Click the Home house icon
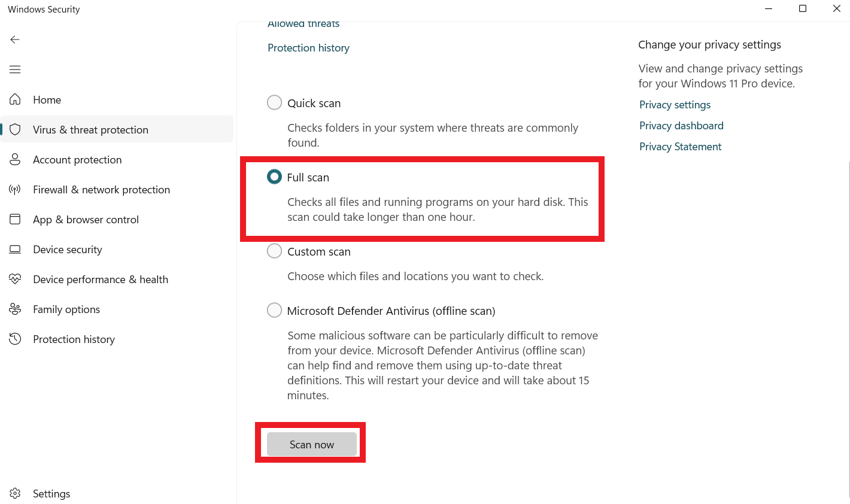Viewport: 850px width, 504px height. 15,99
